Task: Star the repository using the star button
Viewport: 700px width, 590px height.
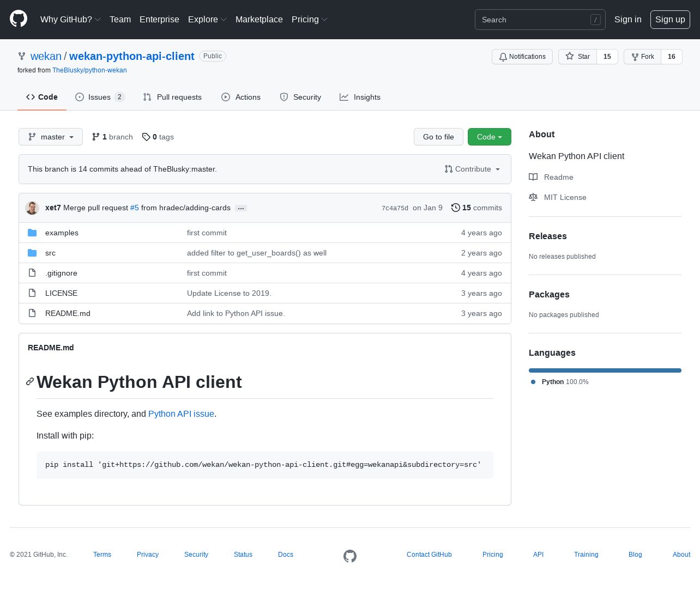Action: (577, 57)
